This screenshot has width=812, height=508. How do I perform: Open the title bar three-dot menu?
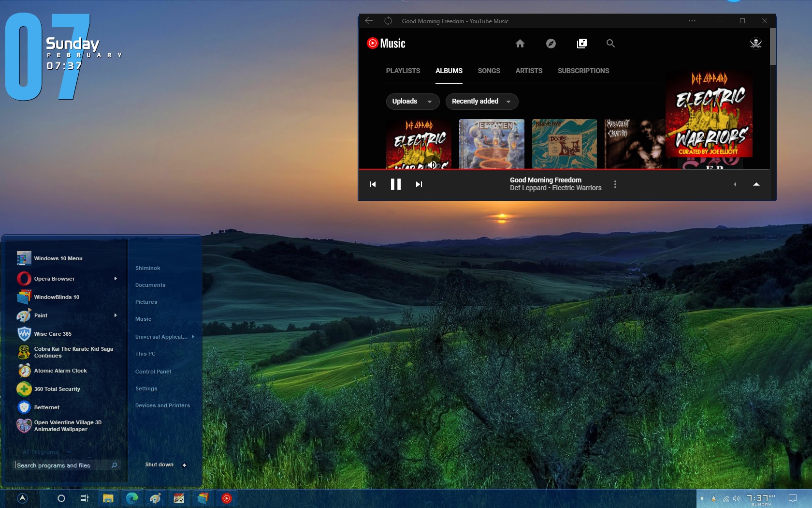[x=692, y=21]
